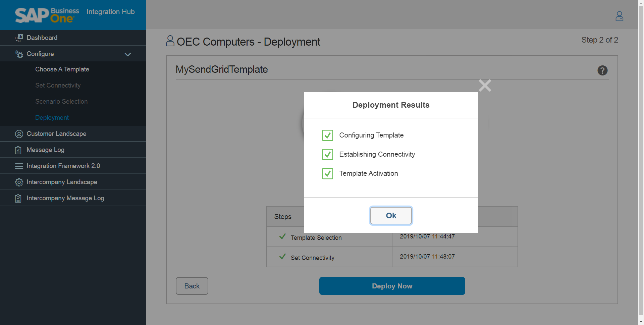Toggle the Template Activation checkbox
The width and height of the screenshot is (644, 325).
[x=327, y=173]
